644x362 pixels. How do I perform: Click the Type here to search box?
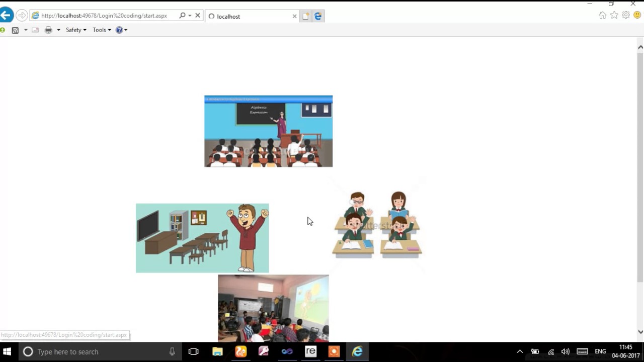pos(100,352)
